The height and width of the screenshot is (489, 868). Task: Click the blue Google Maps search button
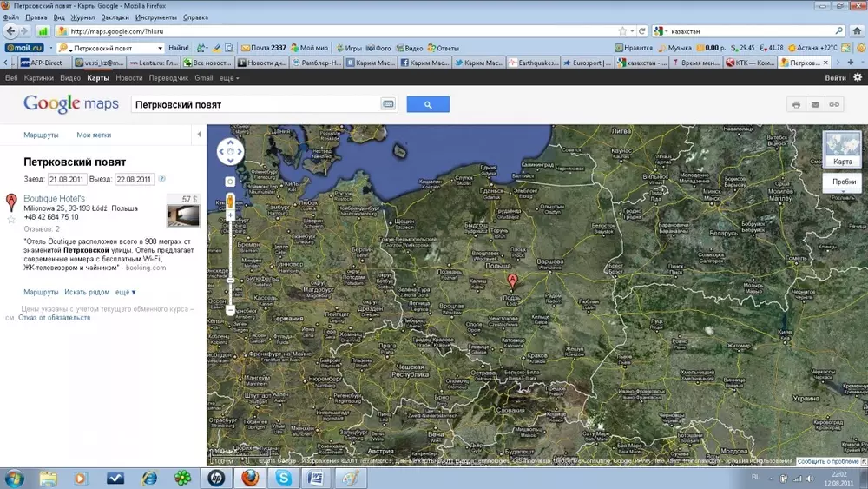tap(428, 104)
